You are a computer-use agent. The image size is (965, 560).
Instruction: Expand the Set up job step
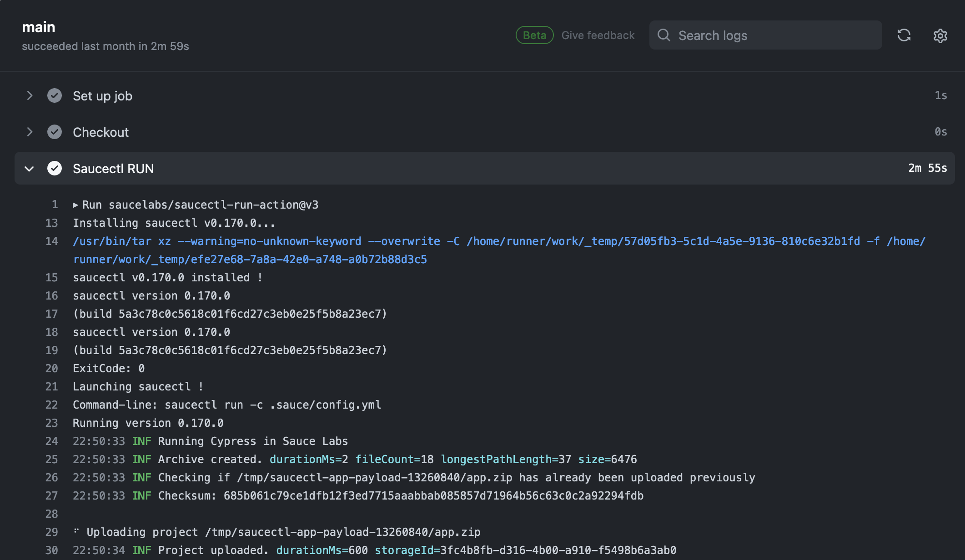coord(30,96)
